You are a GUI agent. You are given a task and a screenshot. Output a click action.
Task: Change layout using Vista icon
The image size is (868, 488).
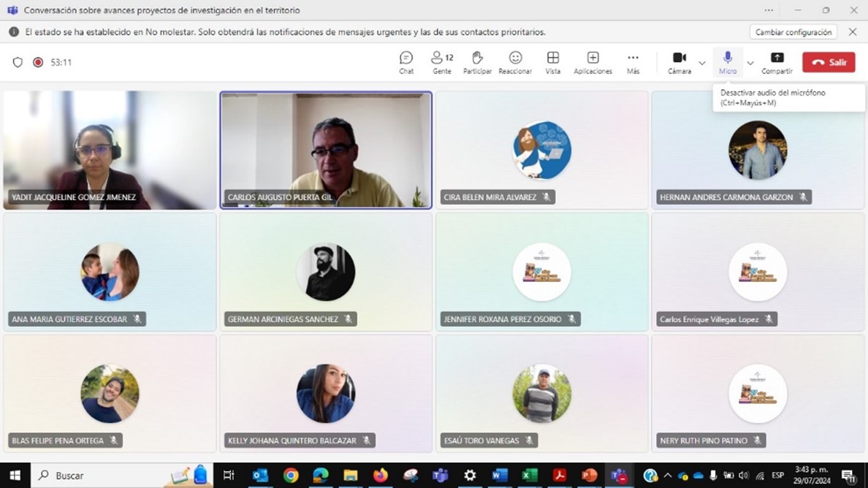[x=553, y=62]
